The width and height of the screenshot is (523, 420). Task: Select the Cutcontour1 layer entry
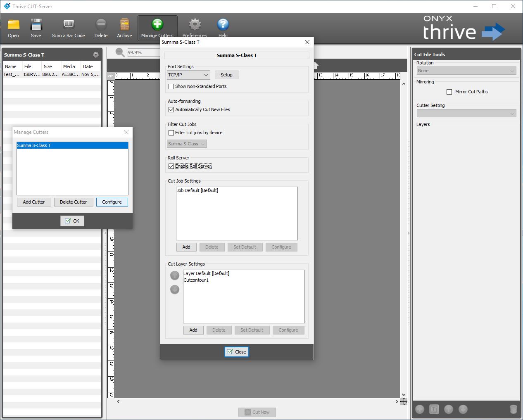tap(244, 280)
